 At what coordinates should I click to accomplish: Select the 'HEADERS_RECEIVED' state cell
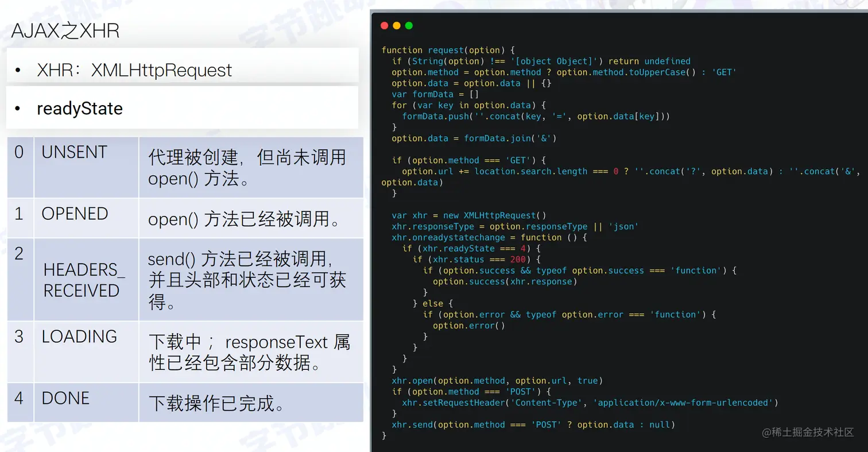pyautogui.click(x=86, y=280)
